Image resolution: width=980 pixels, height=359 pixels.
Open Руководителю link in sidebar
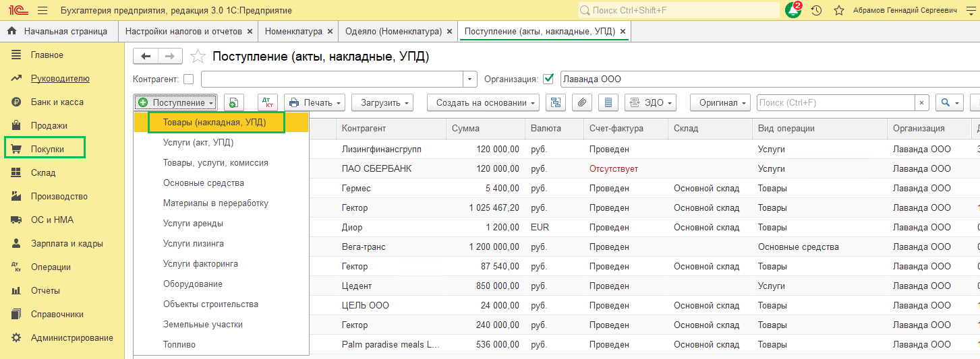click(x=60, y=78)
